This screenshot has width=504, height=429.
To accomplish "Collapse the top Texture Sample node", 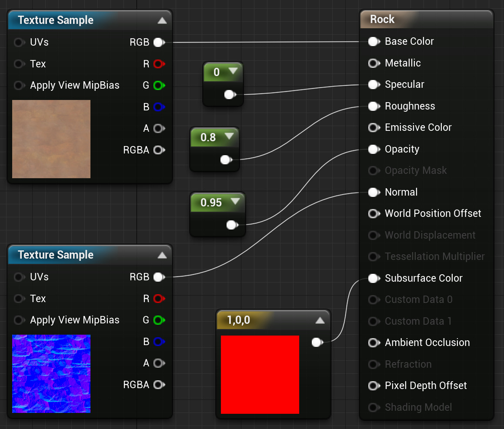I will coord(162,20).
